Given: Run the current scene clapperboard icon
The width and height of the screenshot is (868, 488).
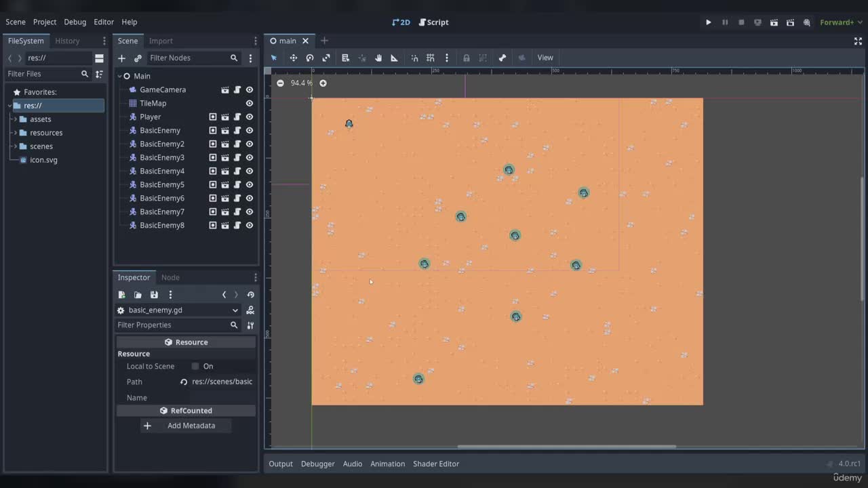Looking at the screenshot, I should point(774,22).
